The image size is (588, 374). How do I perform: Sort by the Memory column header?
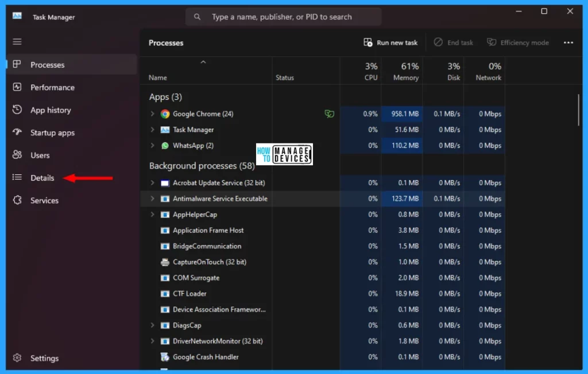(x=402, y=71)
